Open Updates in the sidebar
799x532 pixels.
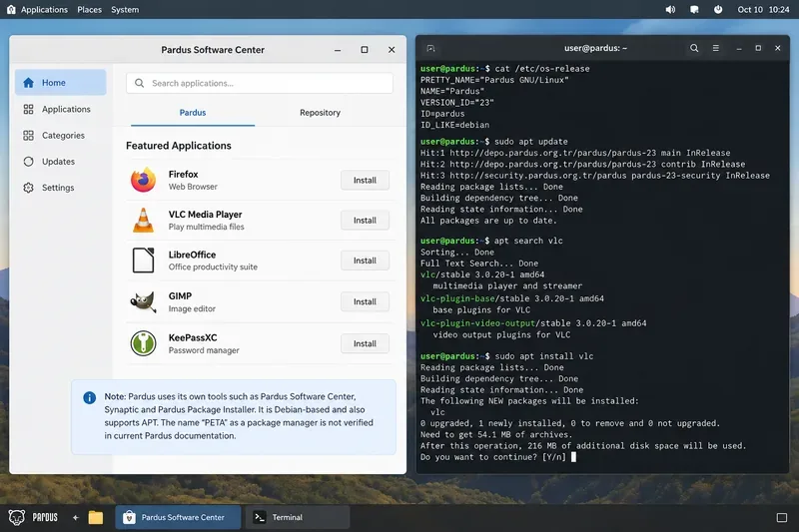[x=60, y=162]
